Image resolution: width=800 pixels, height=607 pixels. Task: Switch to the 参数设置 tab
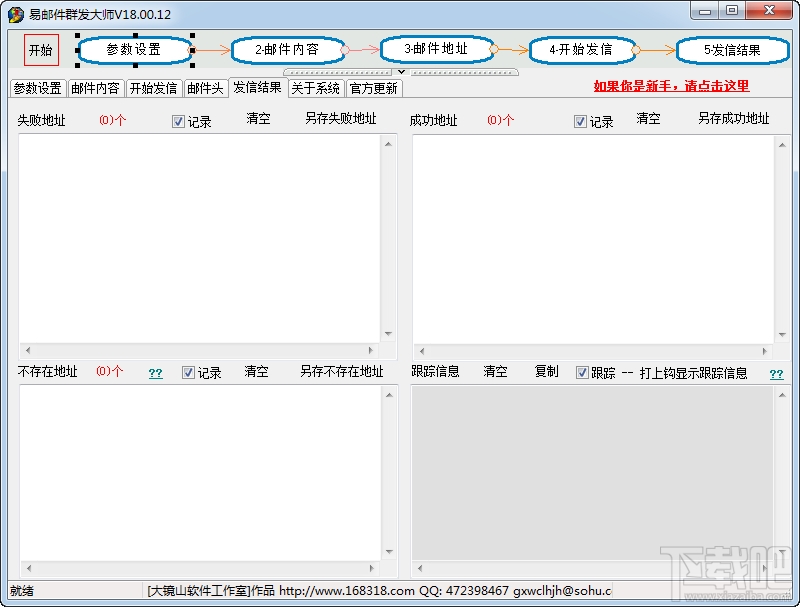click(38, 88)
